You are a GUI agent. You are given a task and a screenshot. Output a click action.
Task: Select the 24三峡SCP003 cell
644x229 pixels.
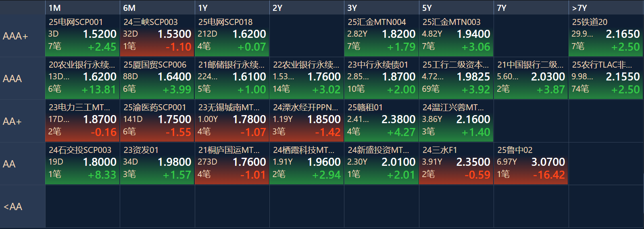[157, 35]
